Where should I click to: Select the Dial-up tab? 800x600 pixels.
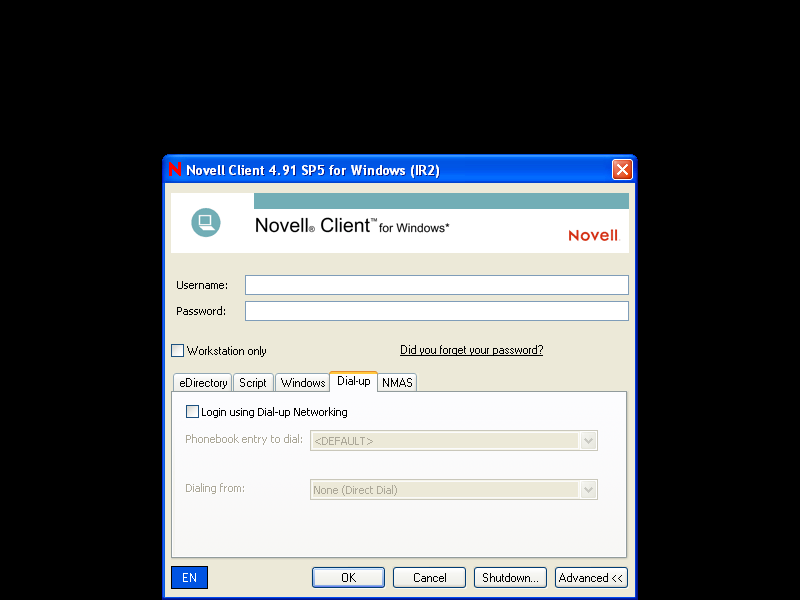click(354, 381)
